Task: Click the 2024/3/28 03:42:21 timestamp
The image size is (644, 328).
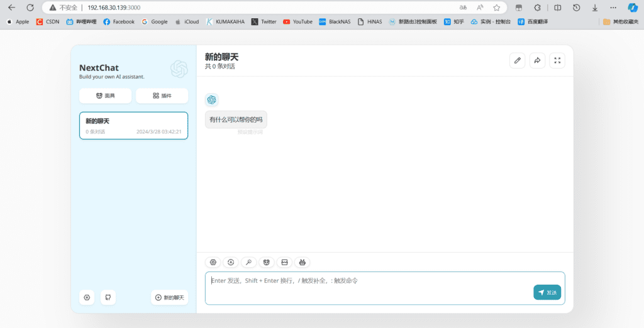Action: (159, 132)
